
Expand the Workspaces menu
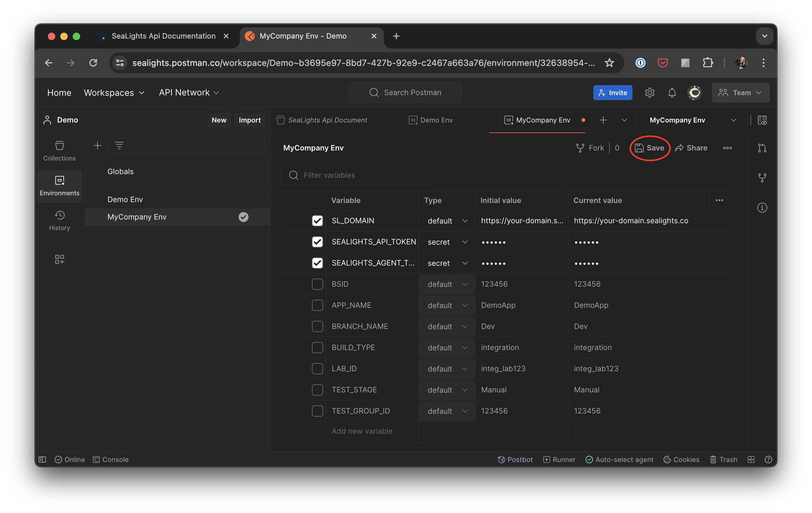click(x=114, y=92)
